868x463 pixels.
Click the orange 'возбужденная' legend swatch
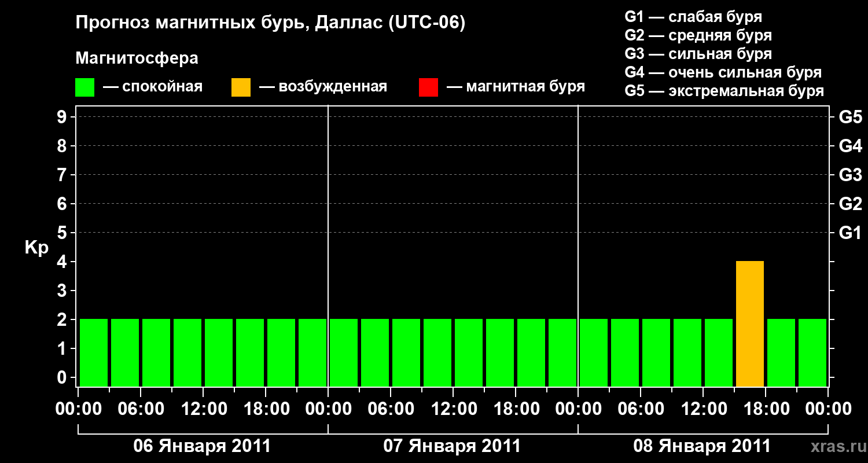(x=241, y=87)
